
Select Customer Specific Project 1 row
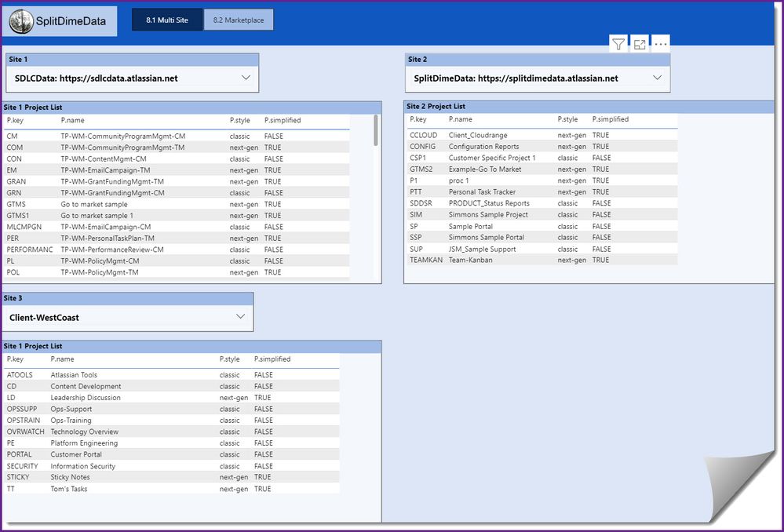click(x=542, y=158)
